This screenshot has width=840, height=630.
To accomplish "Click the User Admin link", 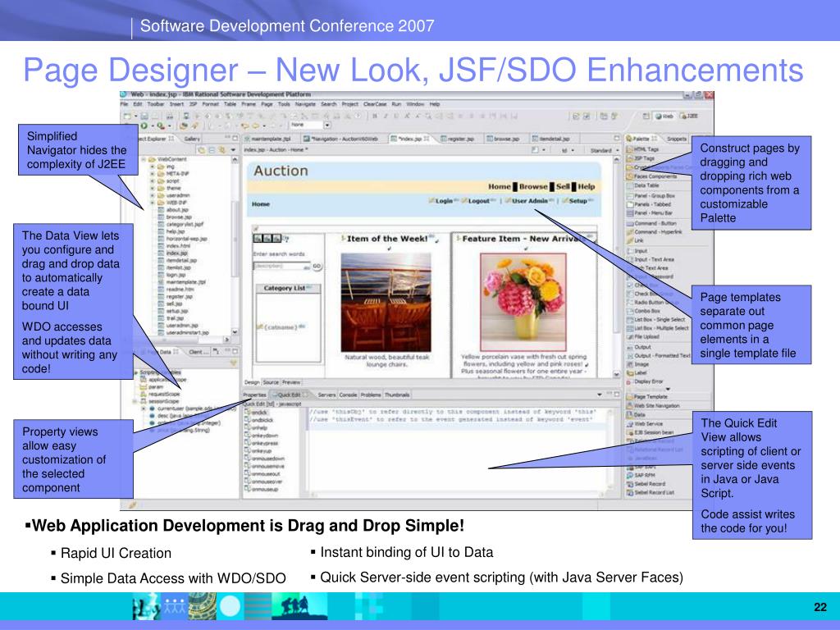I will [529, 201].
